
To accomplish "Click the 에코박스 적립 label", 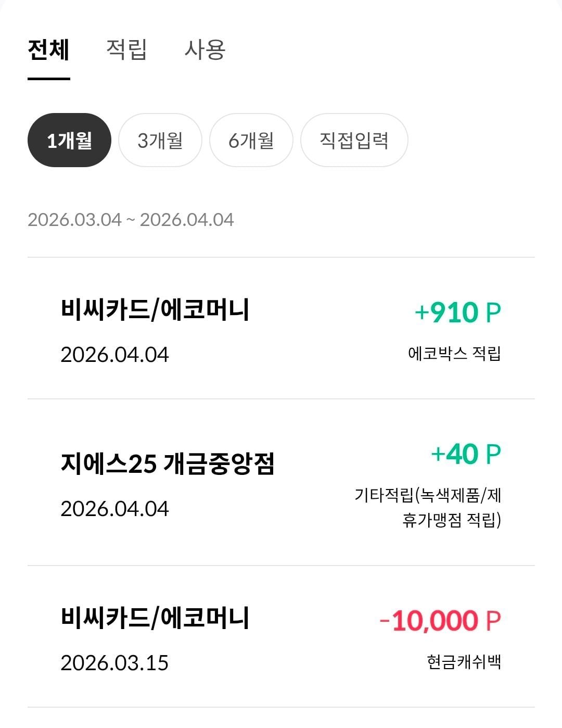I will 454,354.
